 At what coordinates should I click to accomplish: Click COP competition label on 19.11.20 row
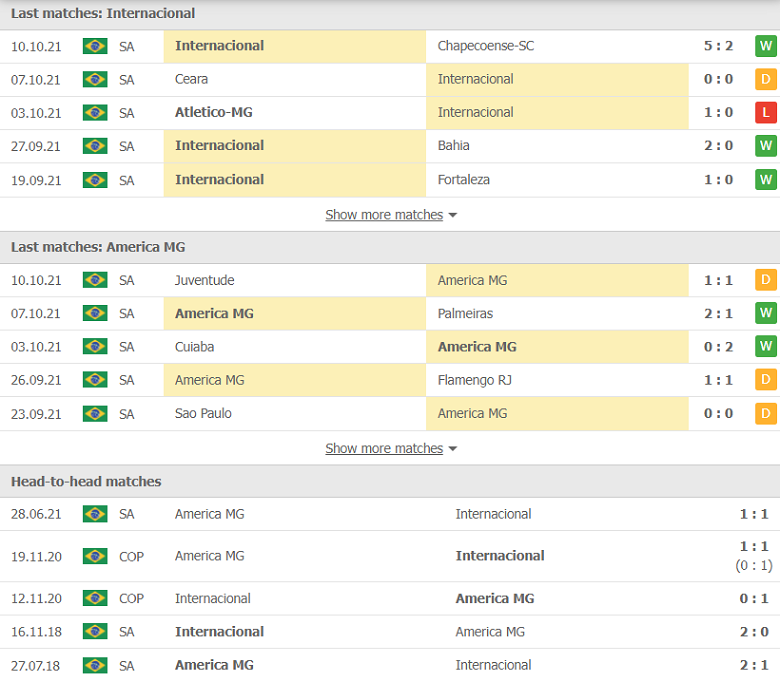tap(131, 557)
